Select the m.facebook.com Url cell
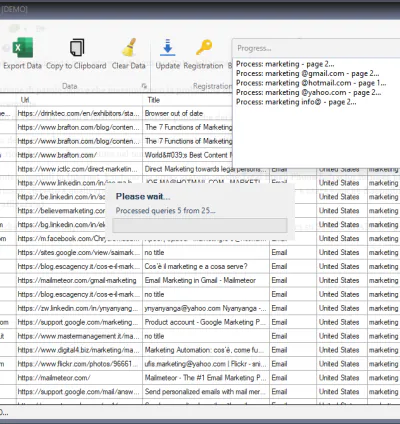400x424 pixels. tap(79, 239)
